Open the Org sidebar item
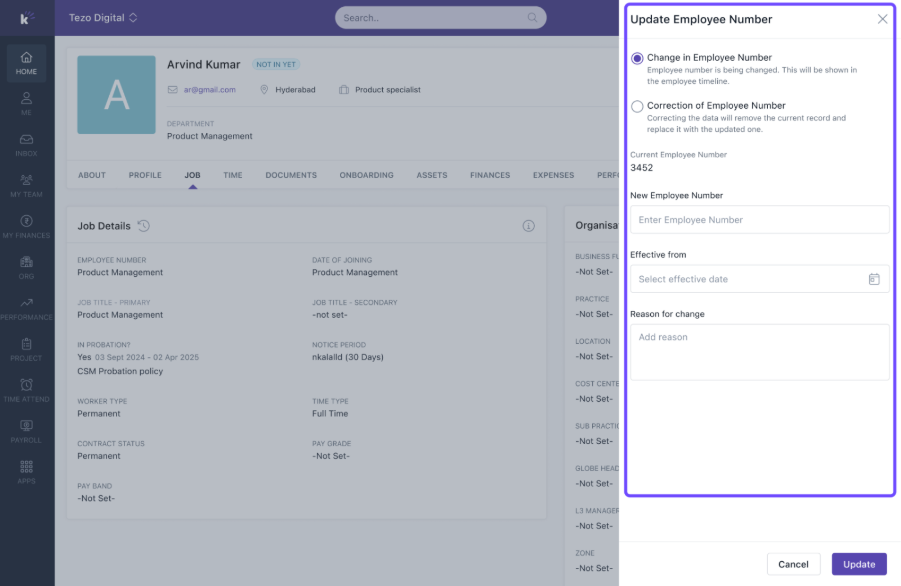The image size is (901, 586). click(26, 268)
